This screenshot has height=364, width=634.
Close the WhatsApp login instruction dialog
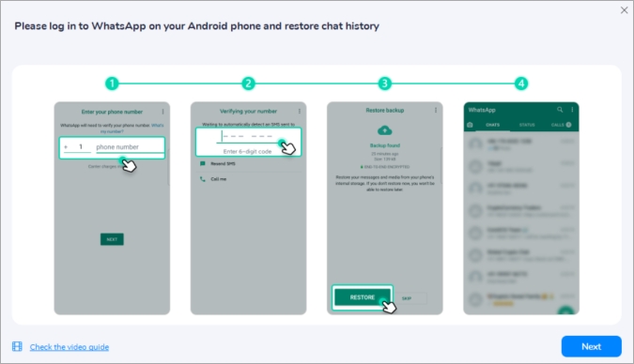click(x=624, y=10)
